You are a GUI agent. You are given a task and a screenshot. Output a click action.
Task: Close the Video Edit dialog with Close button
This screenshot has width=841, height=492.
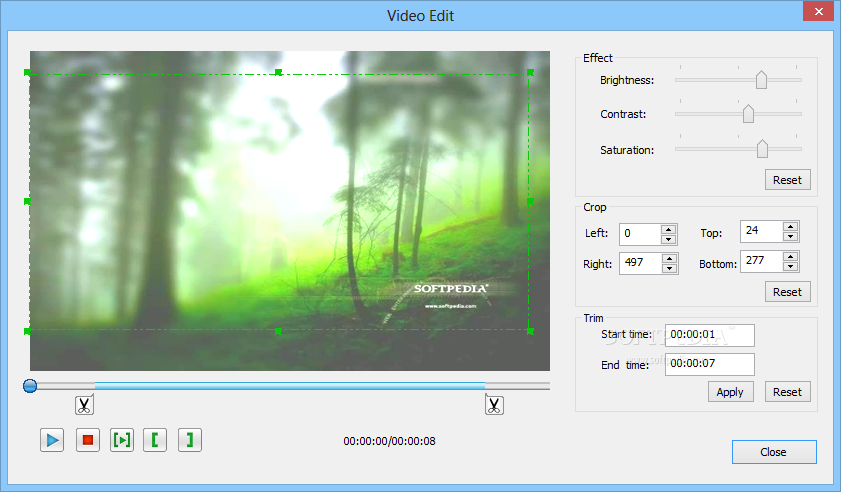[774, 452]
